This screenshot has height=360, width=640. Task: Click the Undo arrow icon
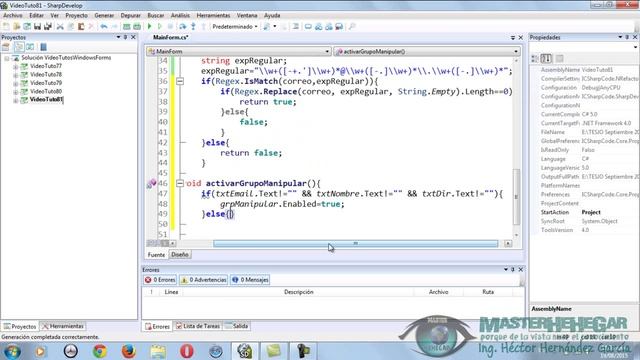click(104, 27)
